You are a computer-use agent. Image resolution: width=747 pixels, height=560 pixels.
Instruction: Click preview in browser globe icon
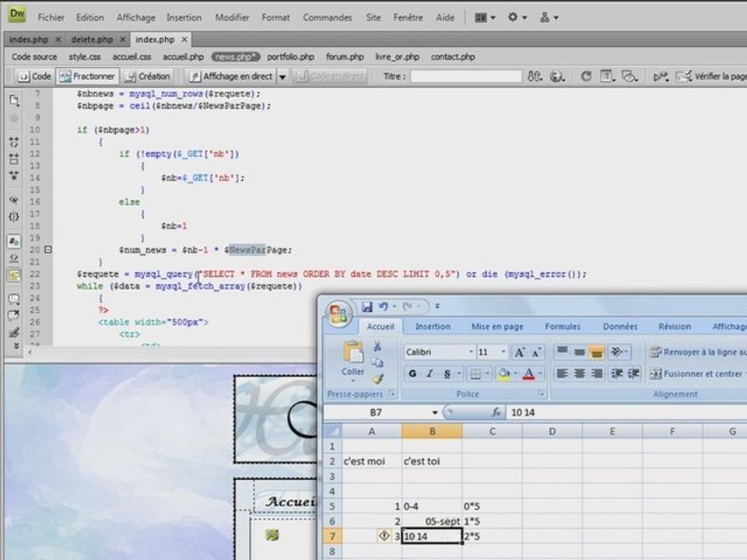click(556, 76)
